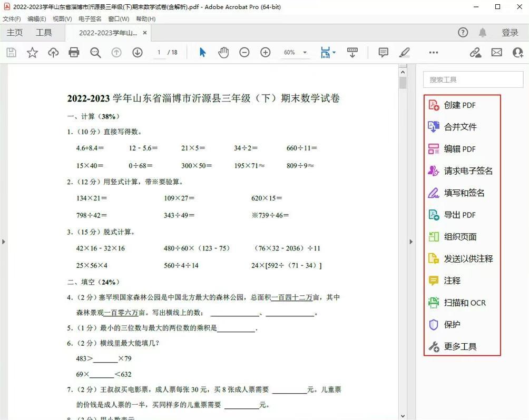This screenshot has height=420, width=529.
Task: Open the 合并文件 tool
Action: coord(458,127)
